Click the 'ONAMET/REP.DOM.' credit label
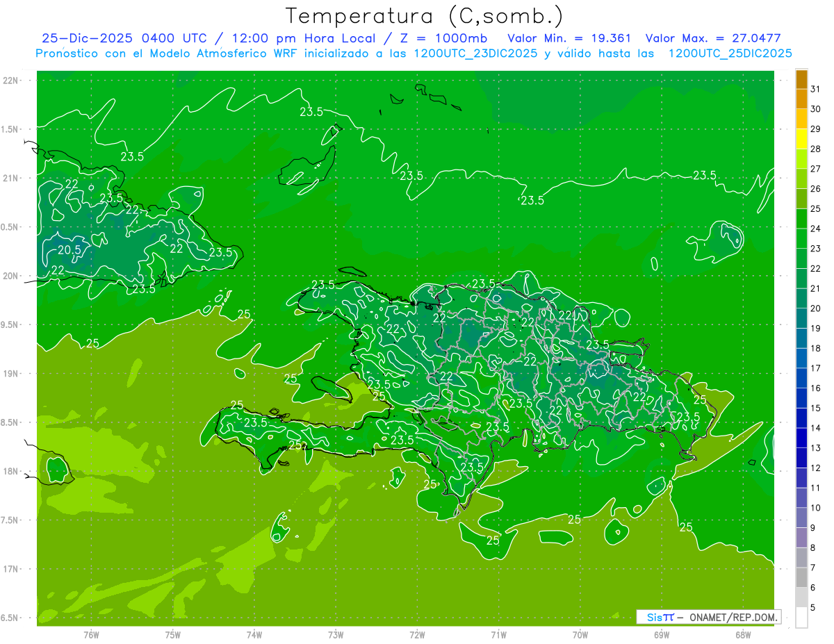834x644 pixels. pyautogui.click(x=733, y=617)
